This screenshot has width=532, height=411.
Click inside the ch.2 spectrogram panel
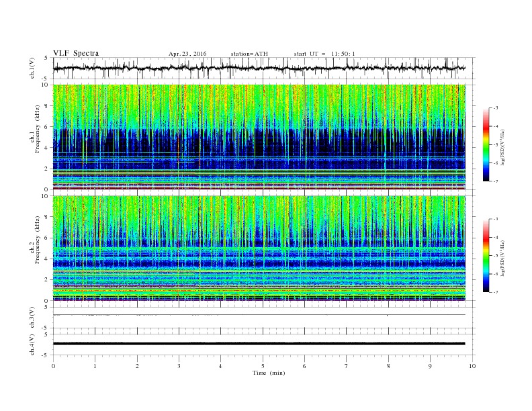tap(259, 248)
